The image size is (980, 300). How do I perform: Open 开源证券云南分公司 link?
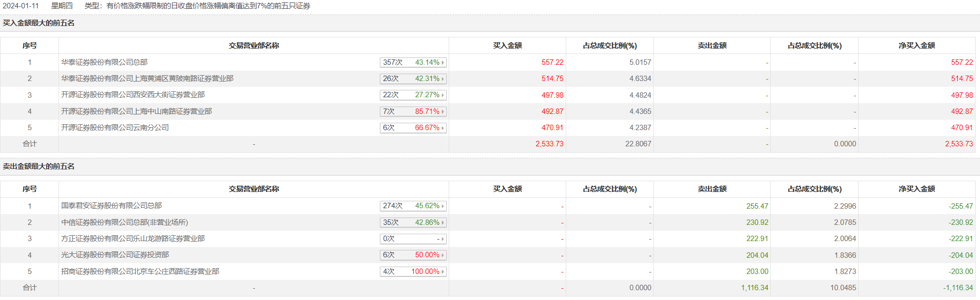click(x=115, y=128)
